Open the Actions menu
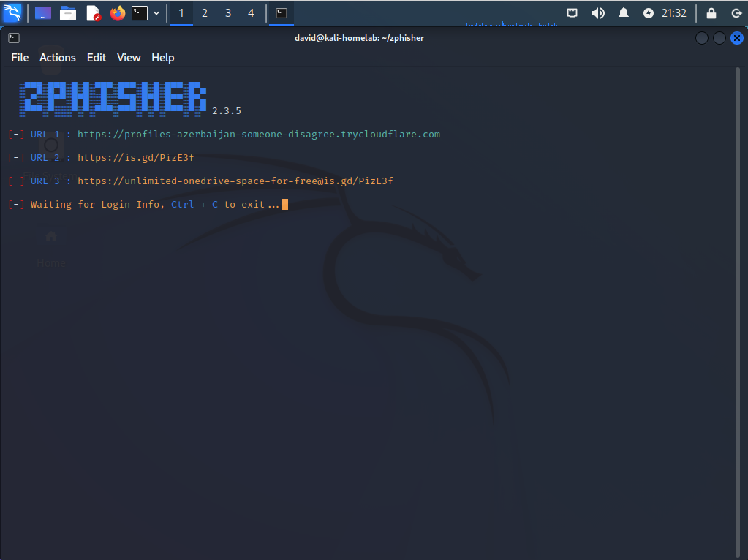 [x=58, y=58]
